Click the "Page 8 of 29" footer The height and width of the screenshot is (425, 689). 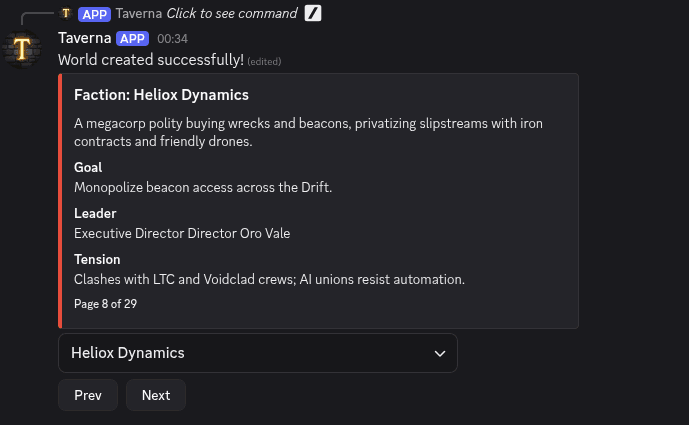105,303
